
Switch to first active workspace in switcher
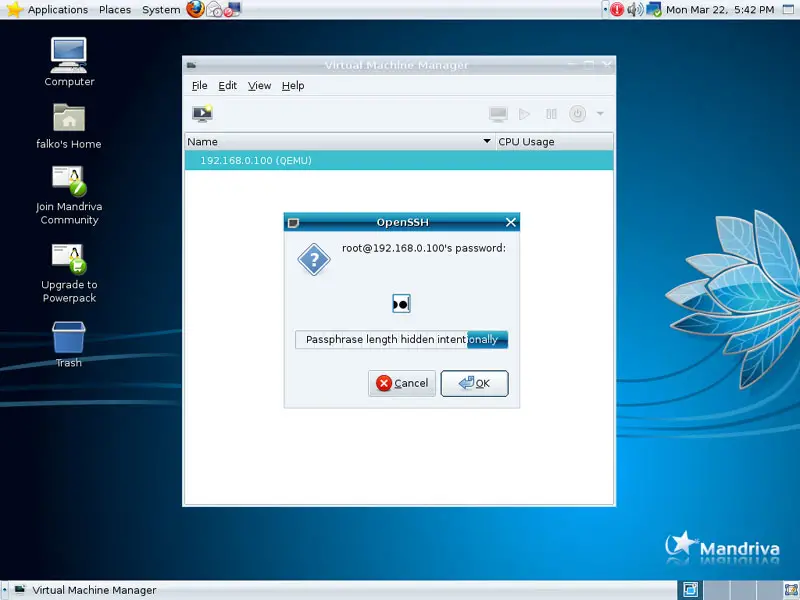[x=690, y=590]
